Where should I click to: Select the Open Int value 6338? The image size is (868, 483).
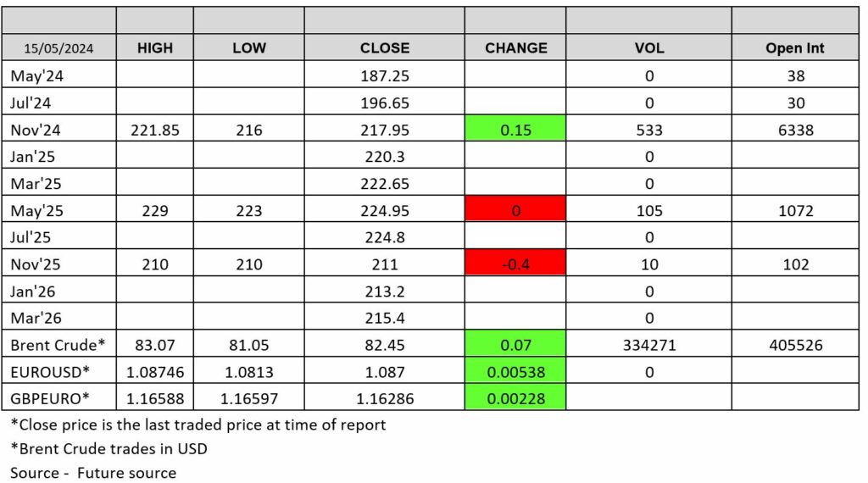[x=795, y=130]
